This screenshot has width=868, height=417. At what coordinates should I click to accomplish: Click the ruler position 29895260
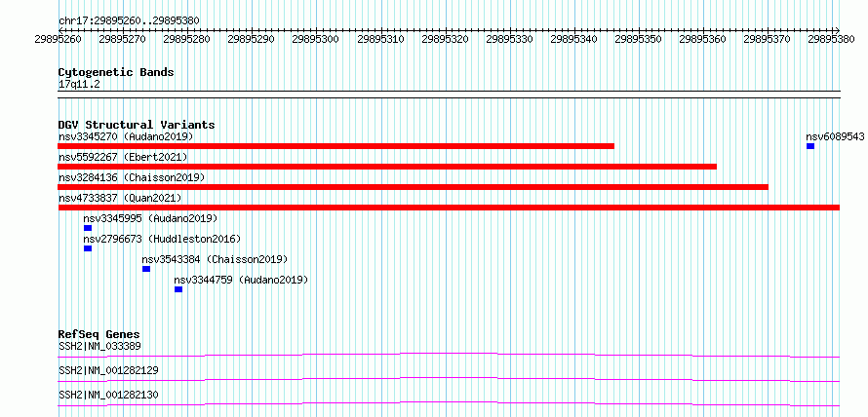pos(59,40)
